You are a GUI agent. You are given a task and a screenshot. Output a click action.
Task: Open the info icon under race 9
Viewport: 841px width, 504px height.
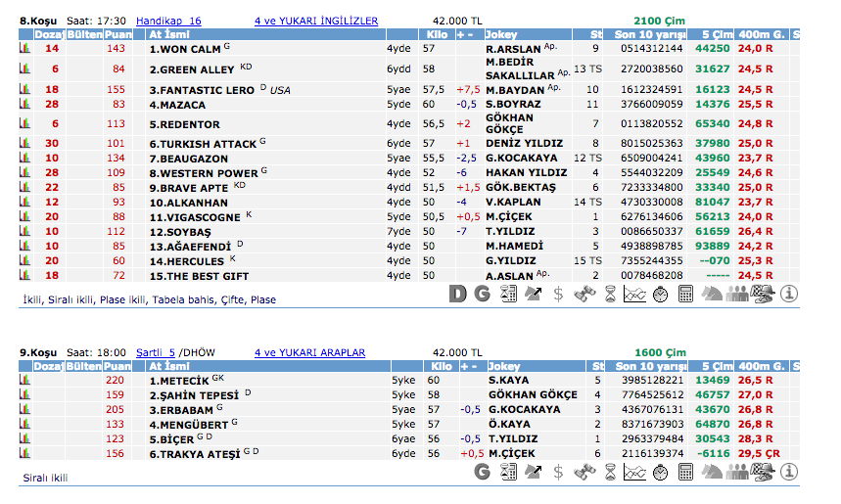[789, 472]
